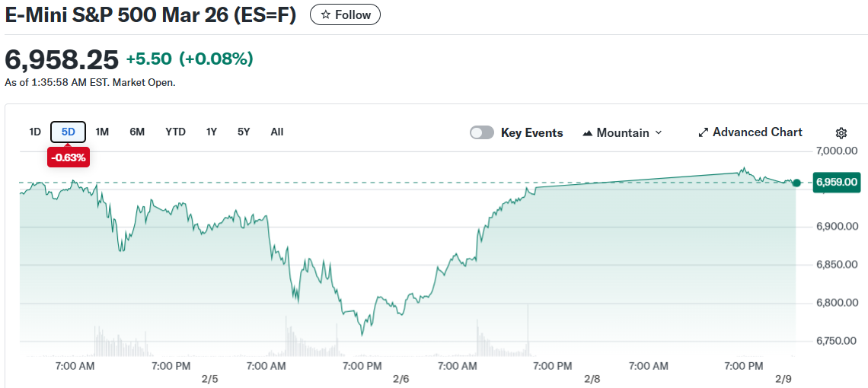Toggle the Key Events switch
The width and height of the screenshot is (868, 388).
482,133
